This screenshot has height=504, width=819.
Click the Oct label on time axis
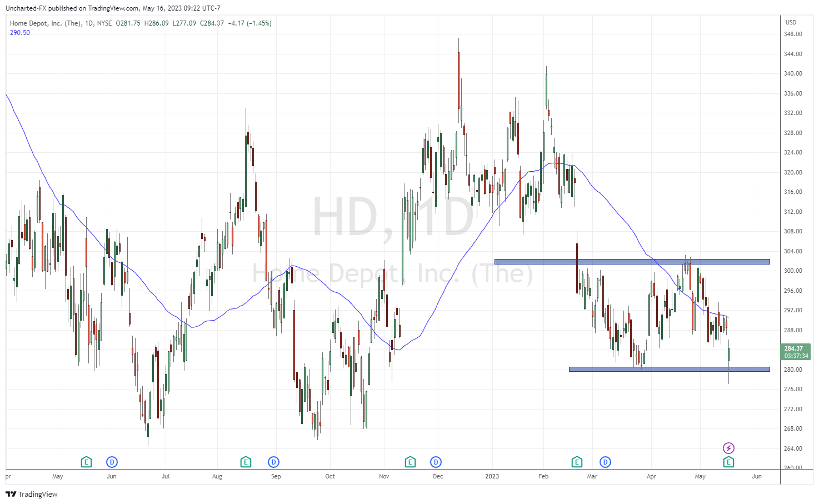click(330, 476)
